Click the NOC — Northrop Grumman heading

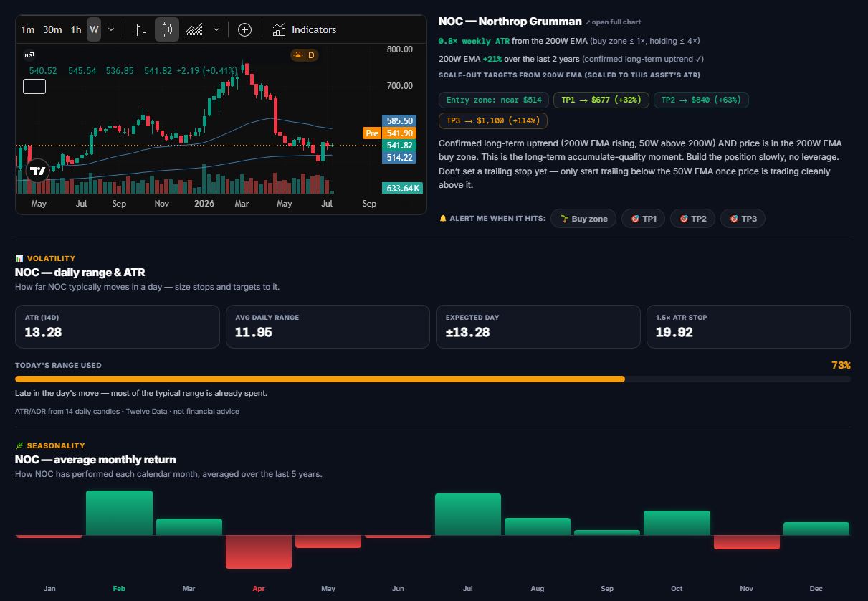pos(510,22)
